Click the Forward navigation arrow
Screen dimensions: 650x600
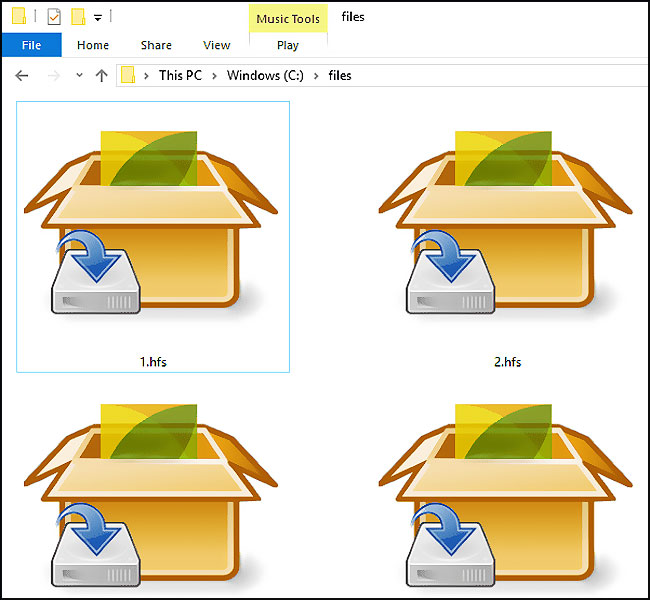[54, 75]
